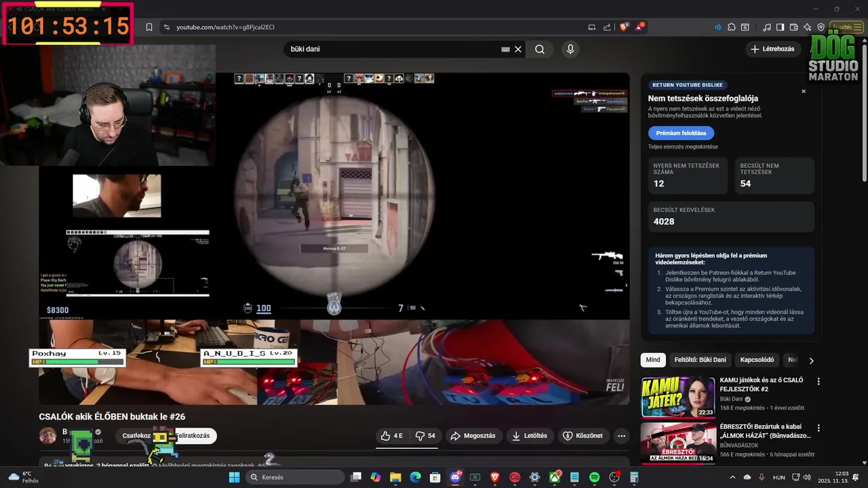
Task: Start voice search with the microphone button
Action: pyautogui.click(x=570, y=49)
